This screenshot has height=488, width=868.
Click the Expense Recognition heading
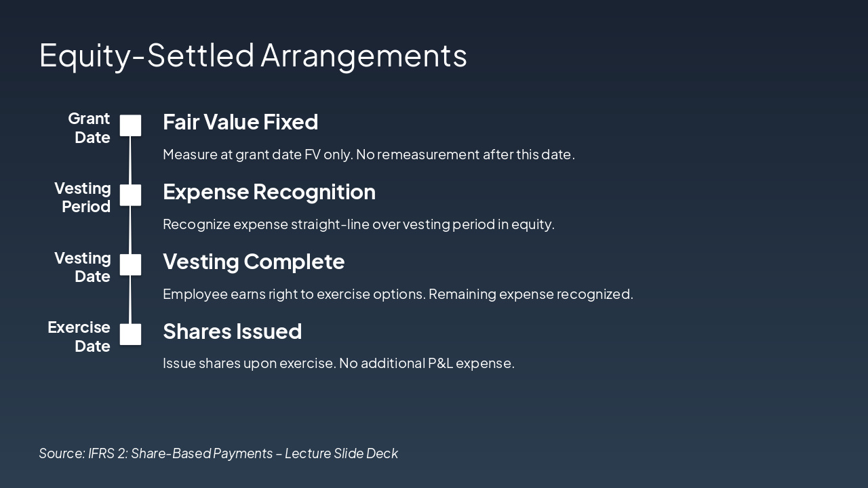point(269,192)
